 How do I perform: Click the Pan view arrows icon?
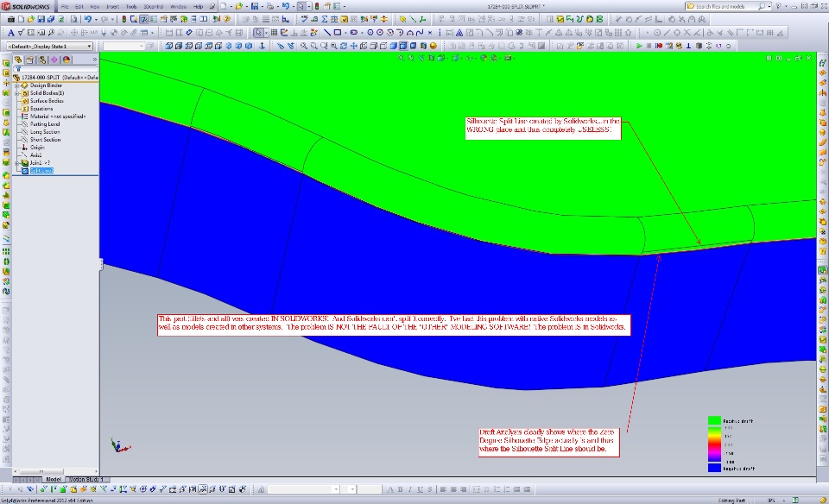click(x=354, y=46)
